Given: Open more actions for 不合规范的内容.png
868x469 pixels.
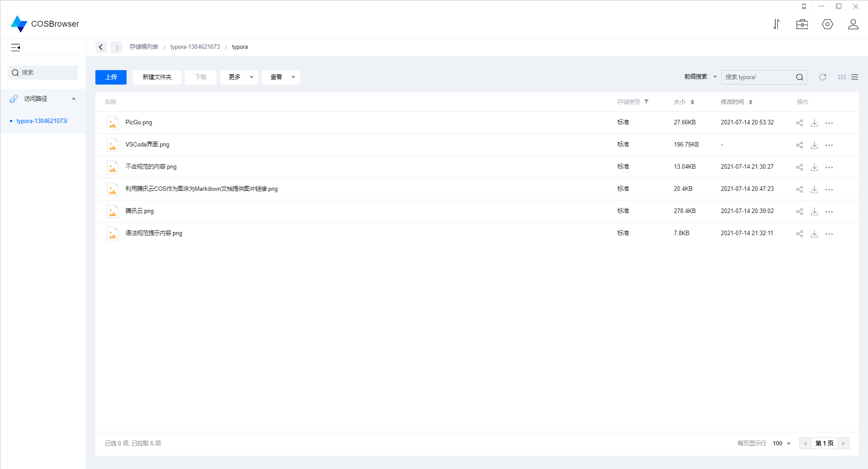Looking at the screenshot, I should (x=829, y=167).
